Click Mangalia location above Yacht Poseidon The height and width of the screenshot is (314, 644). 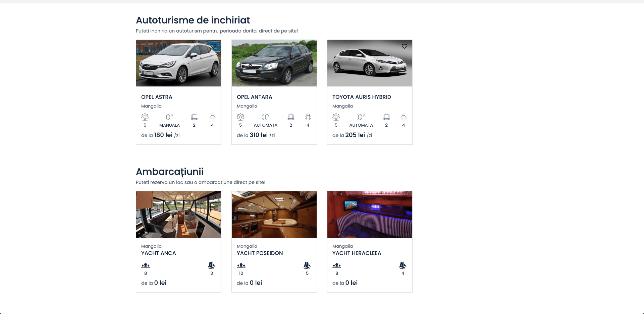[x=247, y=246]
